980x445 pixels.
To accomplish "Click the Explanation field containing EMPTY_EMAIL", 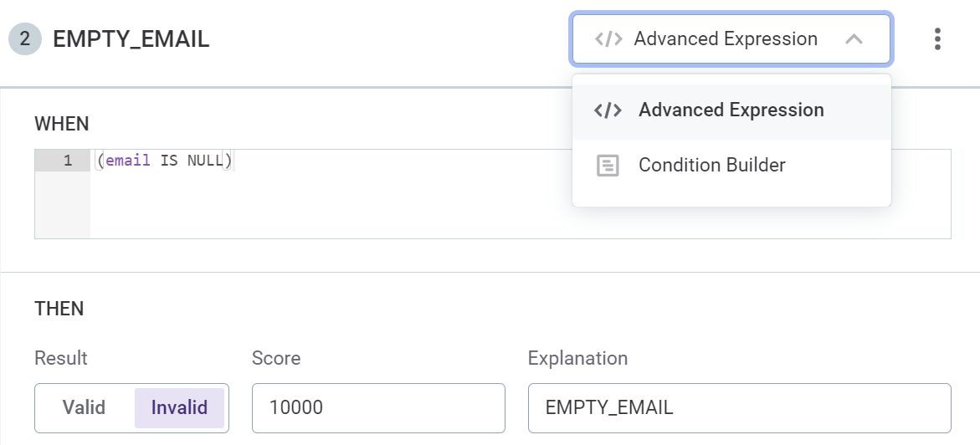I will 739,408.
